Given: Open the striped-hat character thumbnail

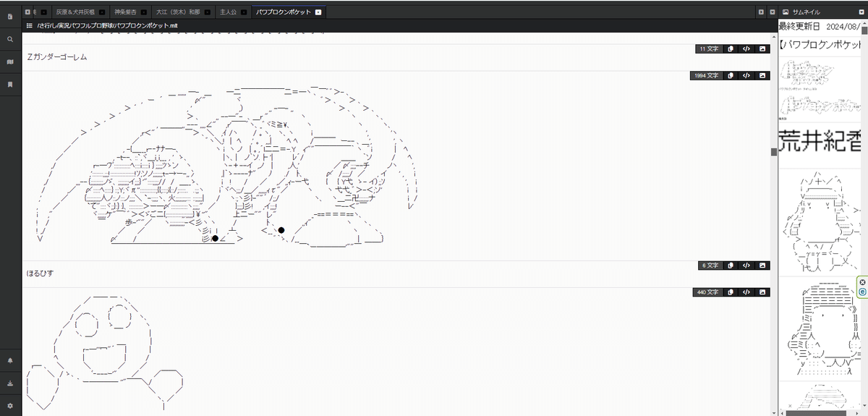Looking at the screenshot, I should pos(820,329).
